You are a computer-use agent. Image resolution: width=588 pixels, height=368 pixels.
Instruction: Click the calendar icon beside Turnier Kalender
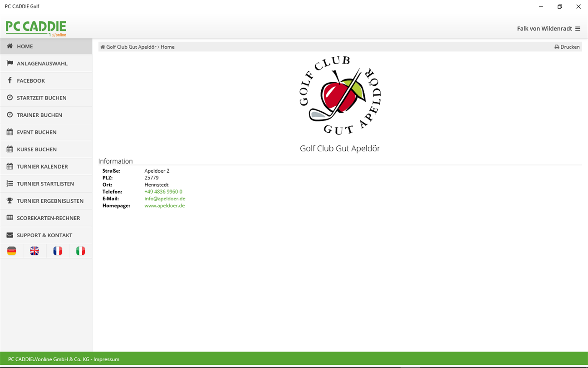(x=10, y=166)
